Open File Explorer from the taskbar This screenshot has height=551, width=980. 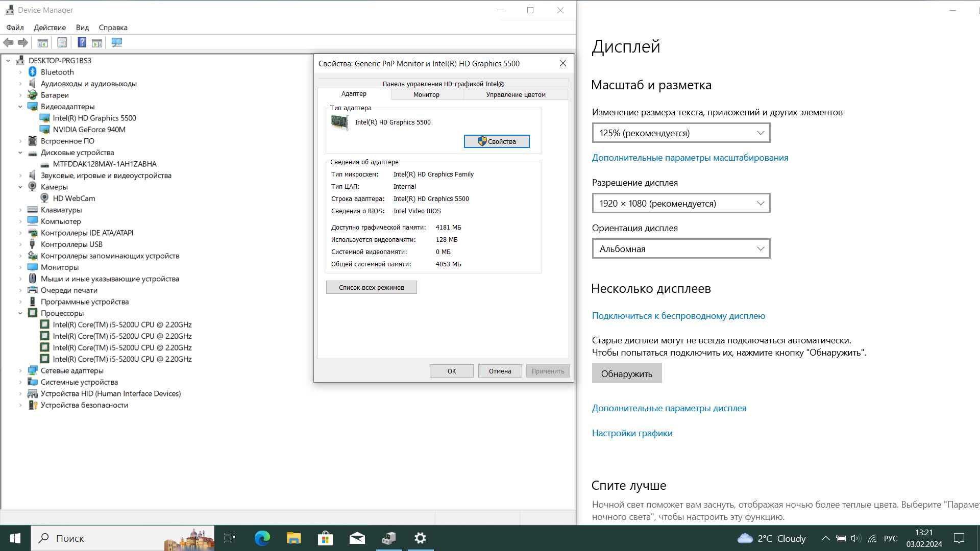tap(293, 538)
